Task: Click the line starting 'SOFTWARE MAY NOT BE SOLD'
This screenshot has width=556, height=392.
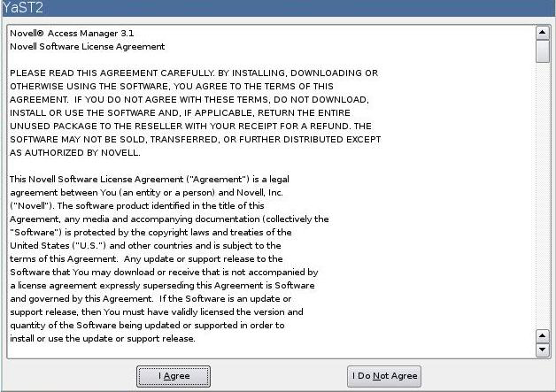Action: pos(196,139)
